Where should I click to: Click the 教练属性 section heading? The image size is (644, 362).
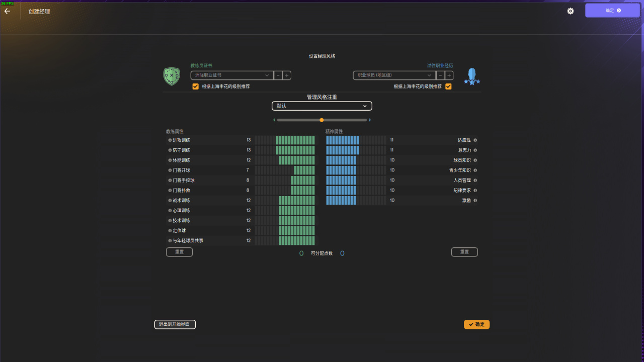click(x=175, y=132)
